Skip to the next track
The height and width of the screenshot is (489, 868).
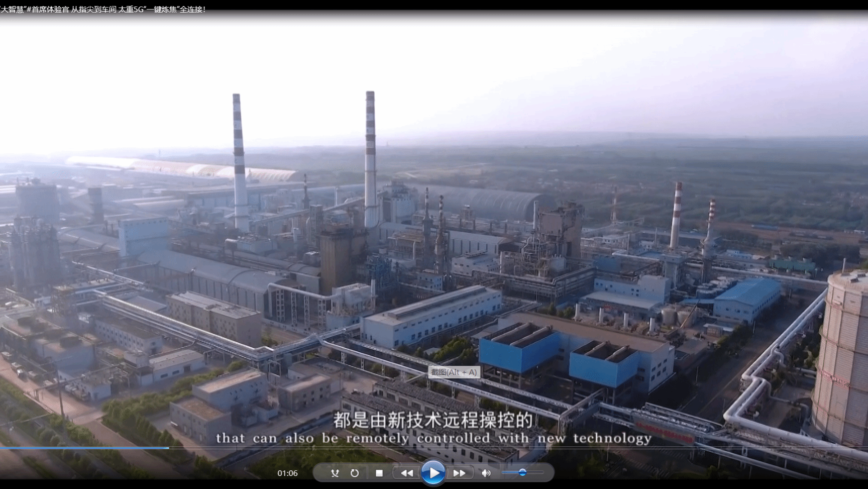[459, 473]
